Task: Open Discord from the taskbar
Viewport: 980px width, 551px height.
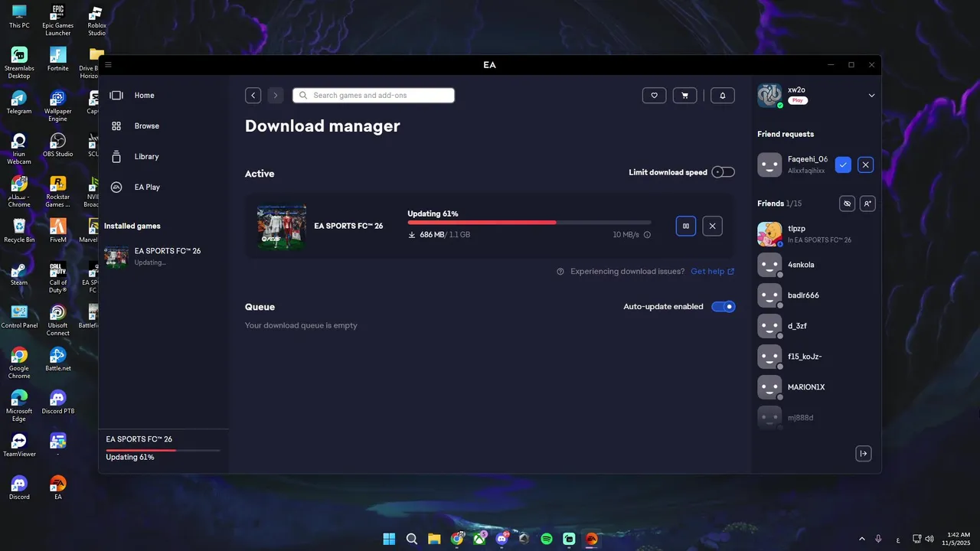Action: pyautogui.click(x=501, y=539)
